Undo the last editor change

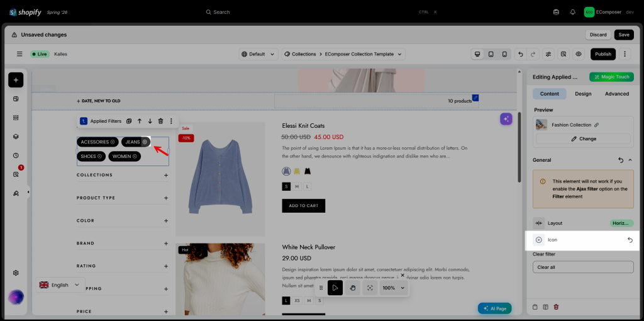tap(521, 54)
